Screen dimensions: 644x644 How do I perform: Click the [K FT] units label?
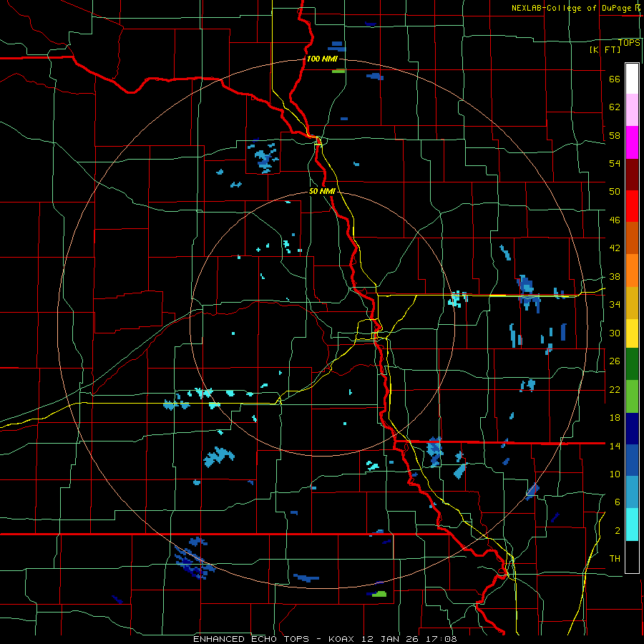tap(605, 49)
